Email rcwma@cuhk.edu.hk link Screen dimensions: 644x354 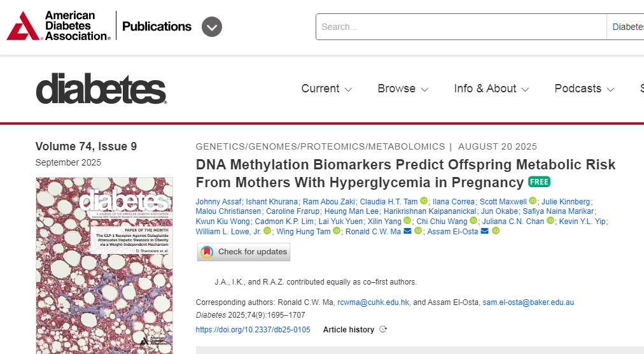[x=373, y=302]
